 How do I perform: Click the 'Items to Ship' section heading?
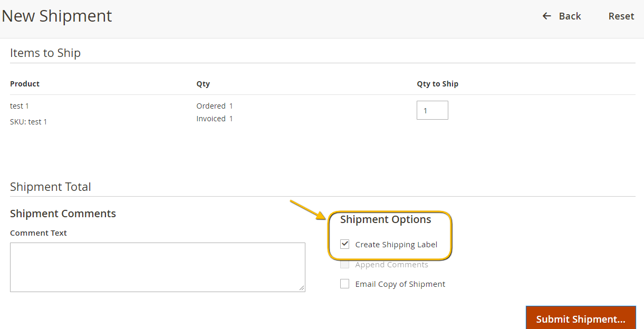[x=45, y=53]
